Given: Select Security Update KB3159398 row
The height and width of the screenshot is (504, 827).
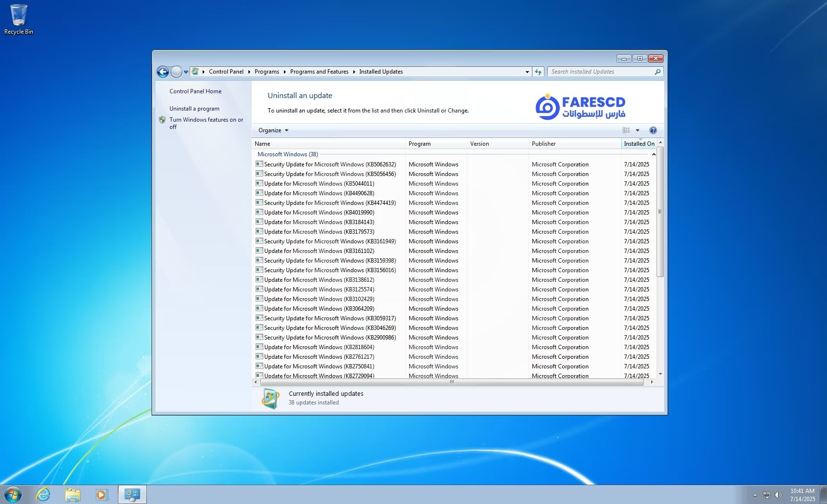Looking at the screenshot, I should (454, 261).
